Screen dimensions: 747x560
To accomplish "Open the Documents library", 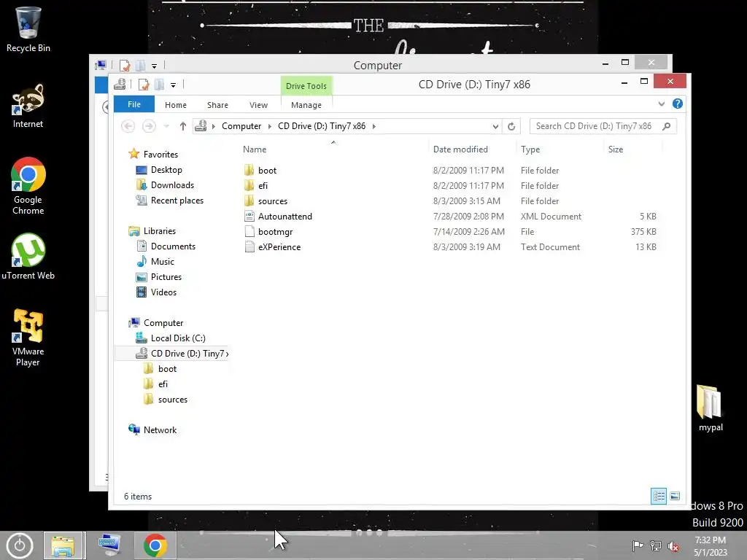I will pyautogui.click(x=173, y=246).
